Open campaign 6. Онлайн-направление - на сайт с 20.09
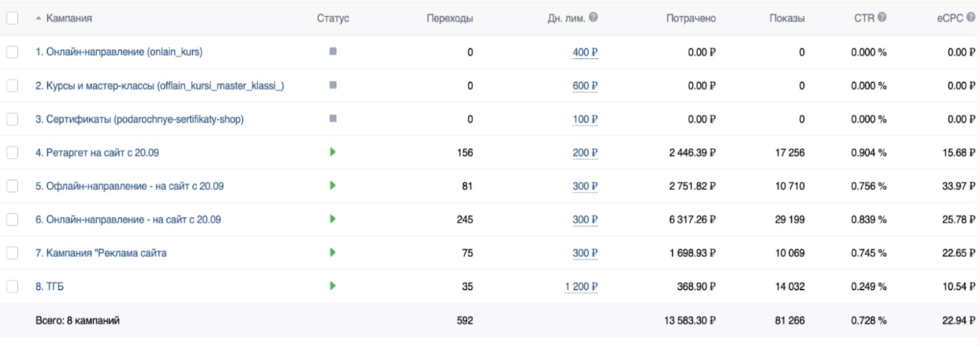 coord(128,220)
